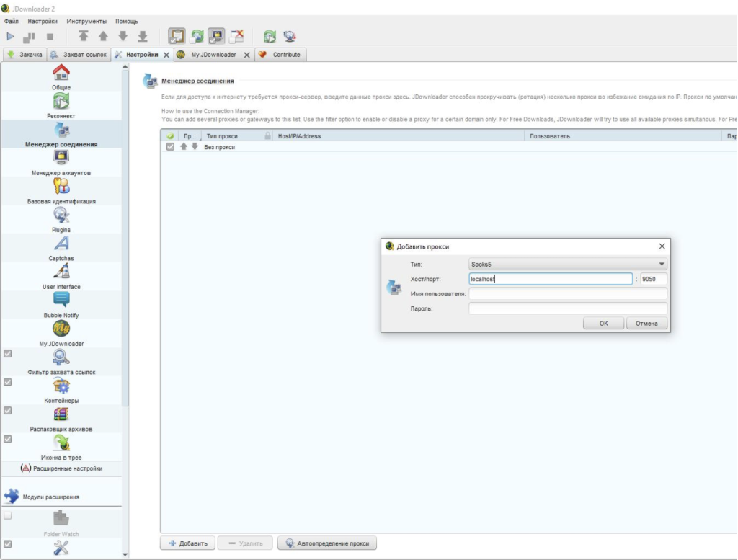Toggle clipboard observer toolbar icon
The image size is (738, 560).
pos(177,36)
